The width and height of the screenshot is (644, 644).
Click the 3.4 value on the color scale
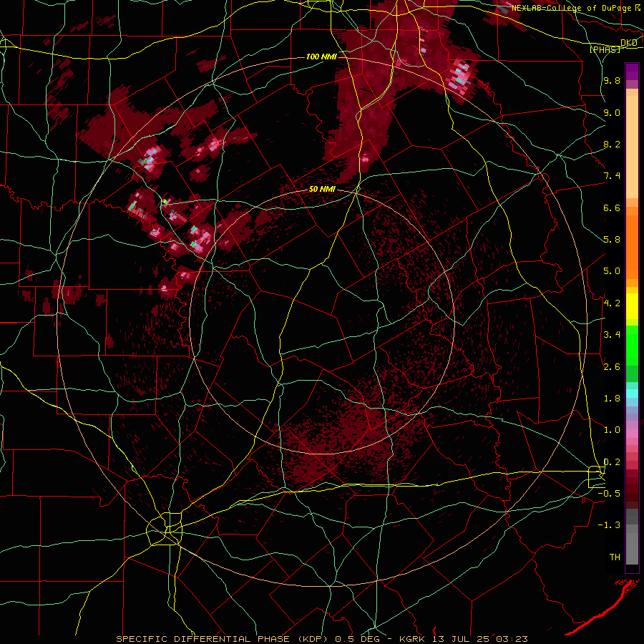click(612, 335)
